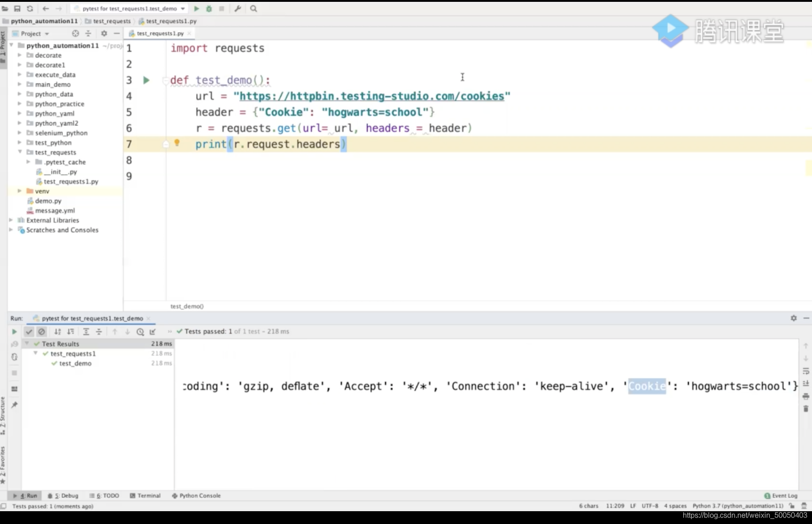The height and width of the screenshot is (524, 812).
Task: Collapse all in Project panel
Action: pyautogui.click(x=88, y=33)
